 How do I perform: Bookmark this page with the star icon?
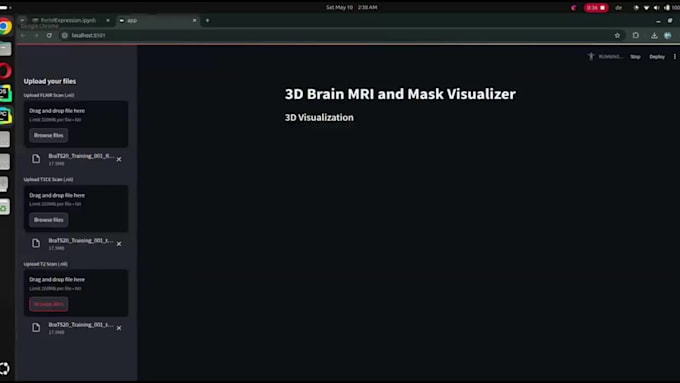click(x=617, y=35)
